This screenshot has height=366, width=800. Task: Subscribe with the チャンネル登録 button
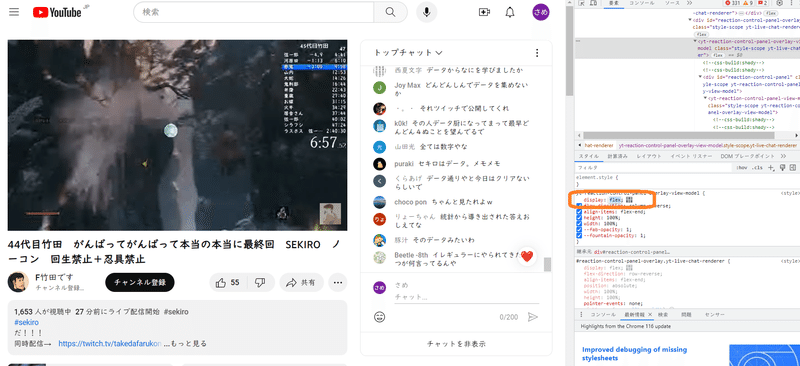(140, 282)
